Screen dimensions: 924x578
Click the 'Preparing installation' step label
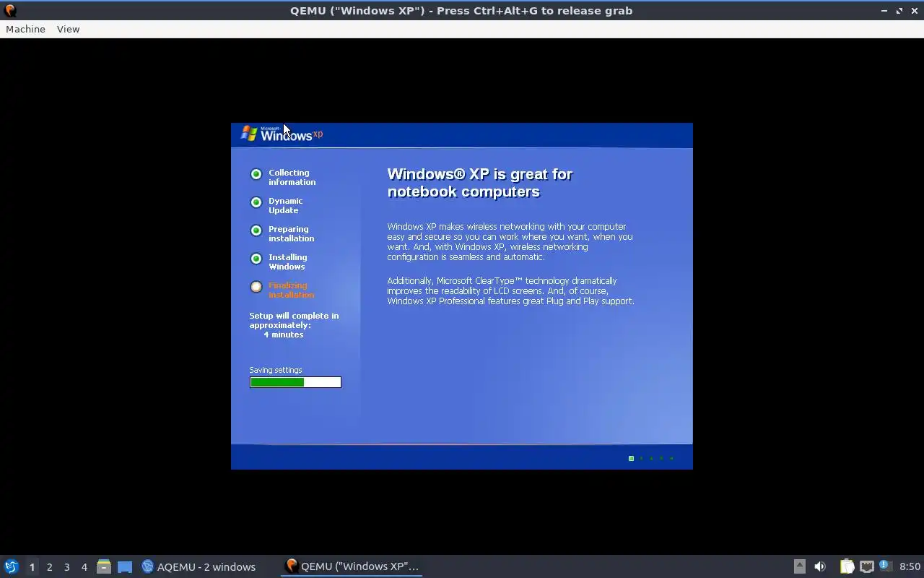pos(291,233)
